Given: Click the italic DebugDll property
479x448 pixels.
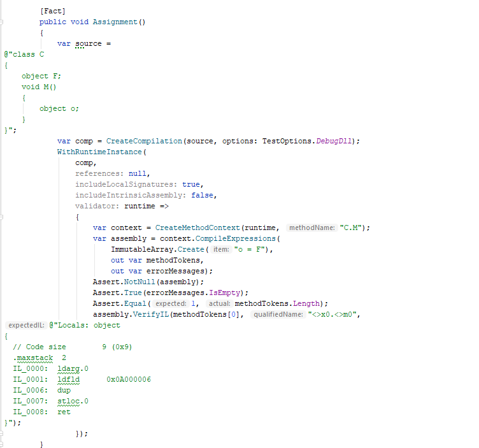Looking at the screenshot, I should click(x=334, y=141).
